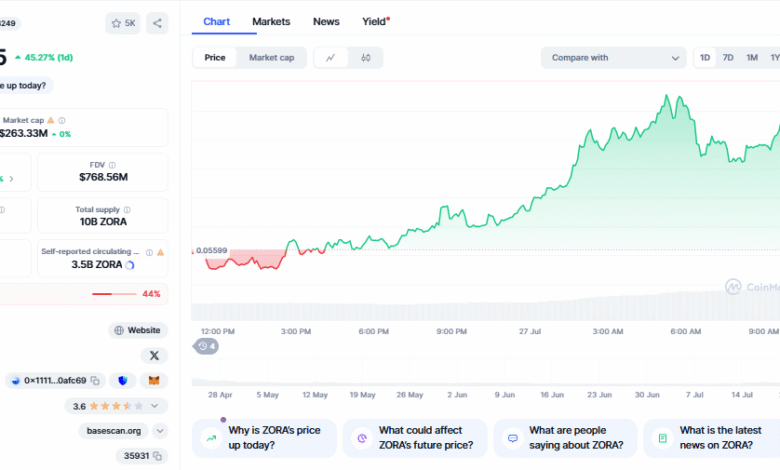Add token to MetaMask fox icon

click(154, 381)
